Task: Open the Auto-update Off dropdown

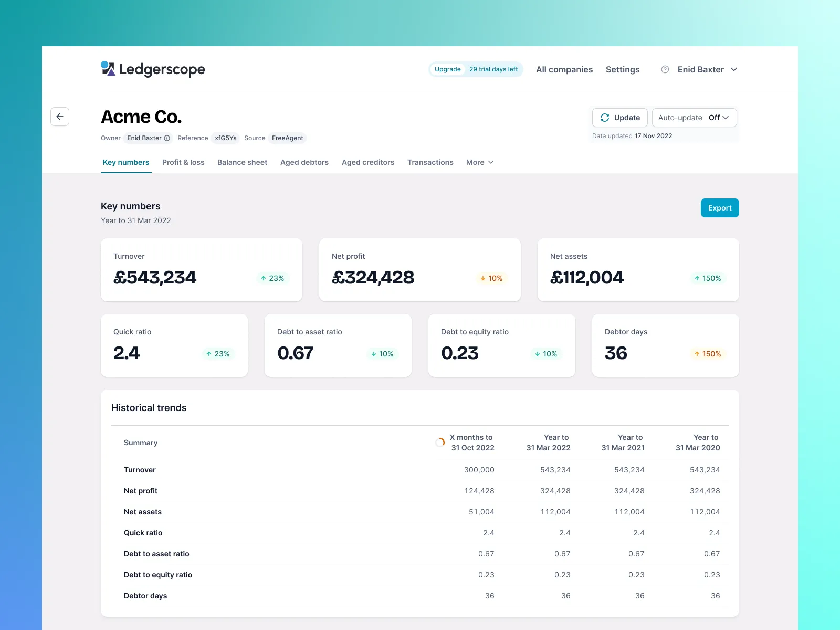Action: point(694,118)
